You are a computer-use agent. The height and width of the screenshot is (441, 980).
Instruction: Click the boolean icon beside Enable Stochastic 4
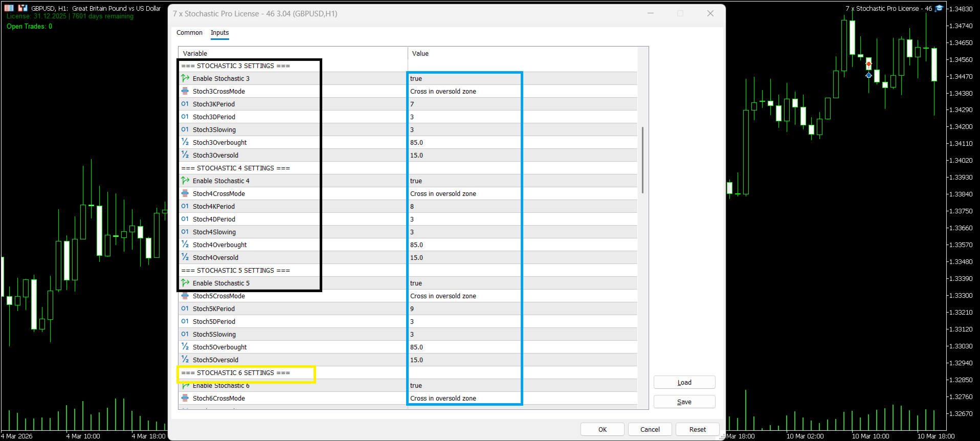[x=185, y=181]
